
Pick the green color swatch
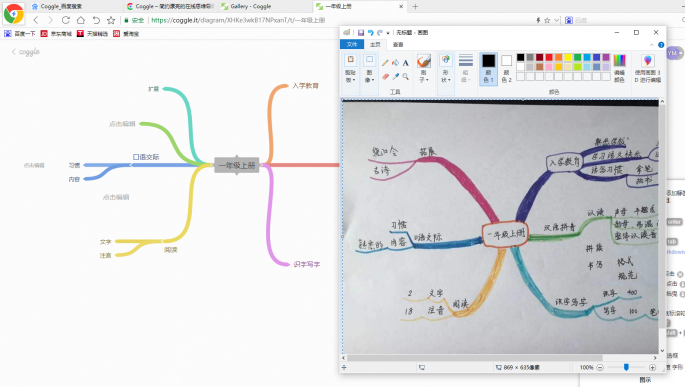coord(578,57)
